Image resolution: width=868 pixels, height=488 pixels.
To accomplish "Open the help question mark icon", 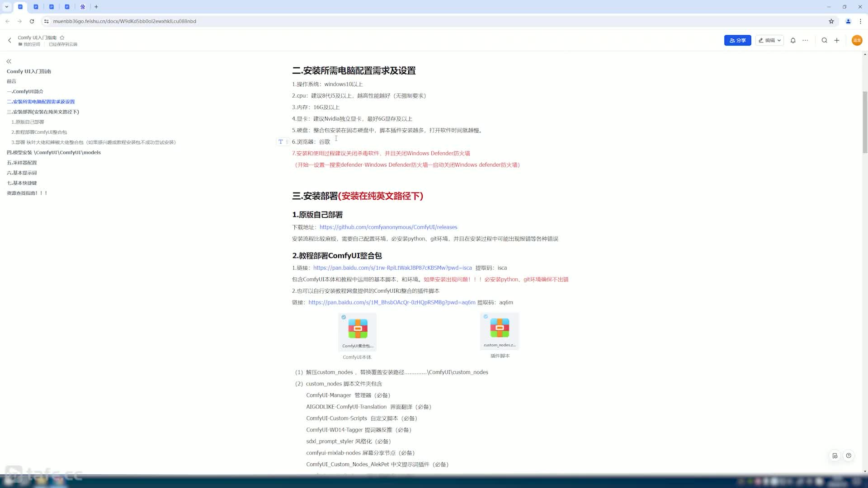I will point(849,455).
